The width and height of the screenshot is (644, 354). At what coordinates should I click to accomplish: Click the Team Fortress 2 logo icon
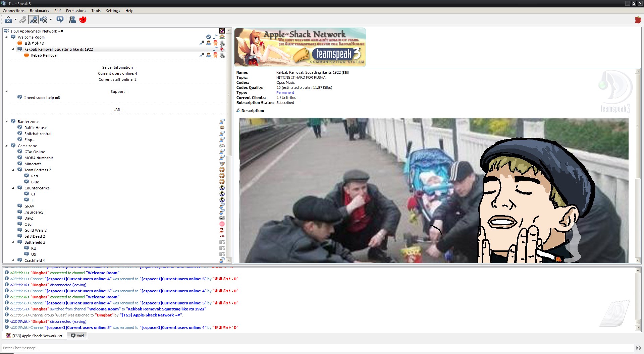pos(222,170)
